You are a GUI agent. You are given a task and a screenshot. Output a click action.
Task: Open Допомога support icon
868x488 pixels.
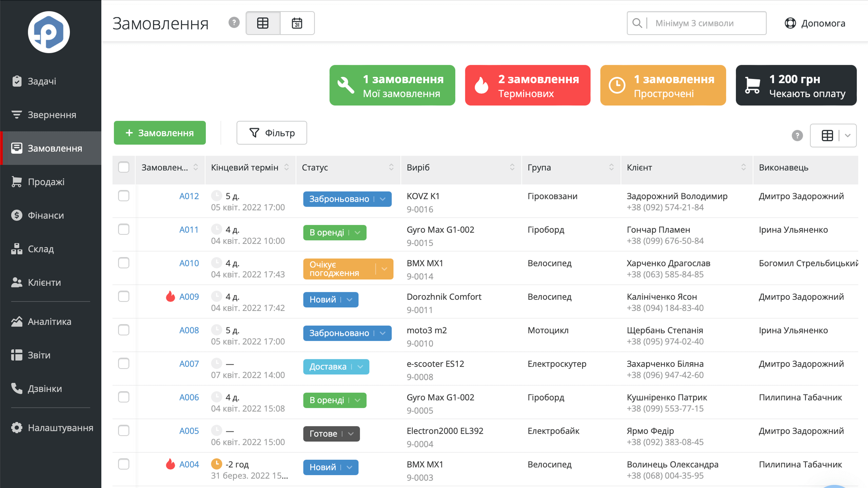click(x=790, y=23)
